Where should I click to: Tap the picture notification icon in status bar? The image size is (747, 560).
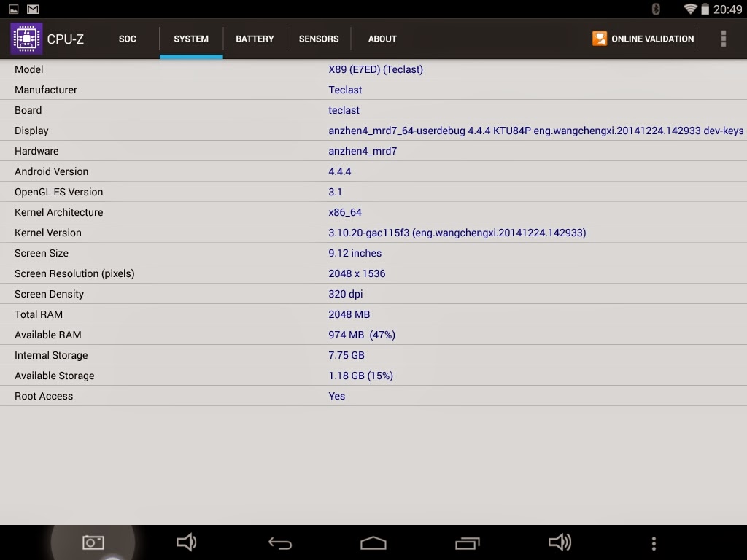coord(14,9)
